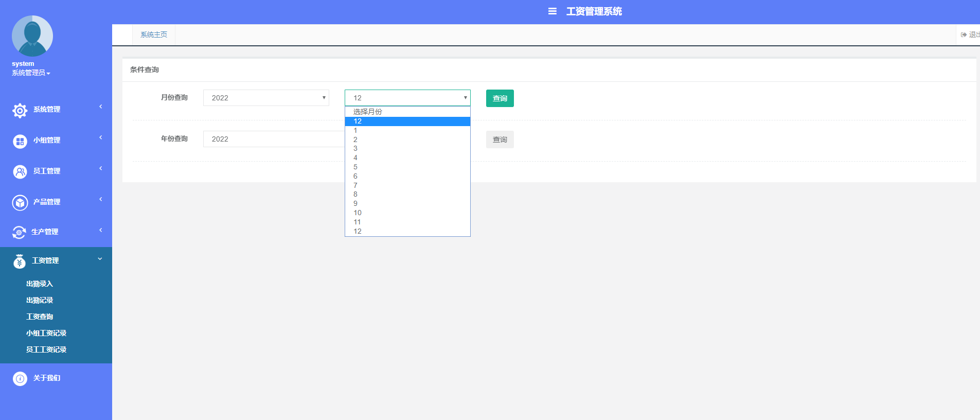Select month 10 in dropdown list
Screen dimensions: 980x420
pyautogui.click(x=407, y=213)
